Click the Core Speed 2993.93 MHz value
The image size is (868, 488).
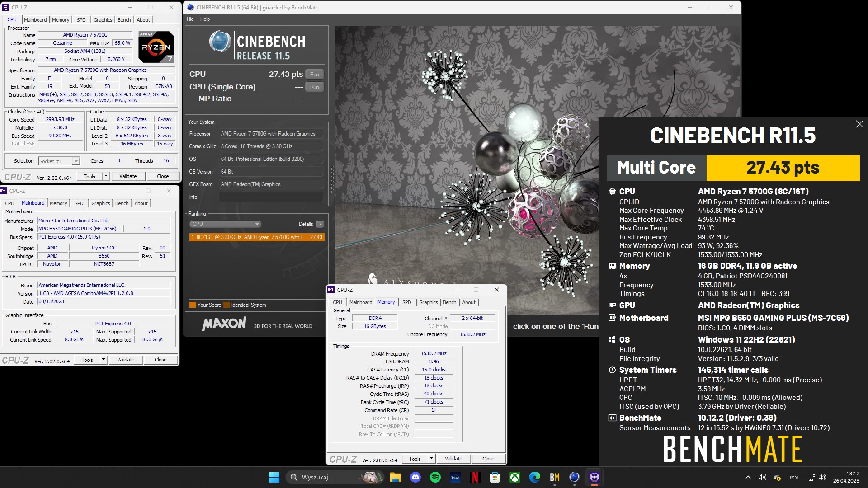(60, 120)
